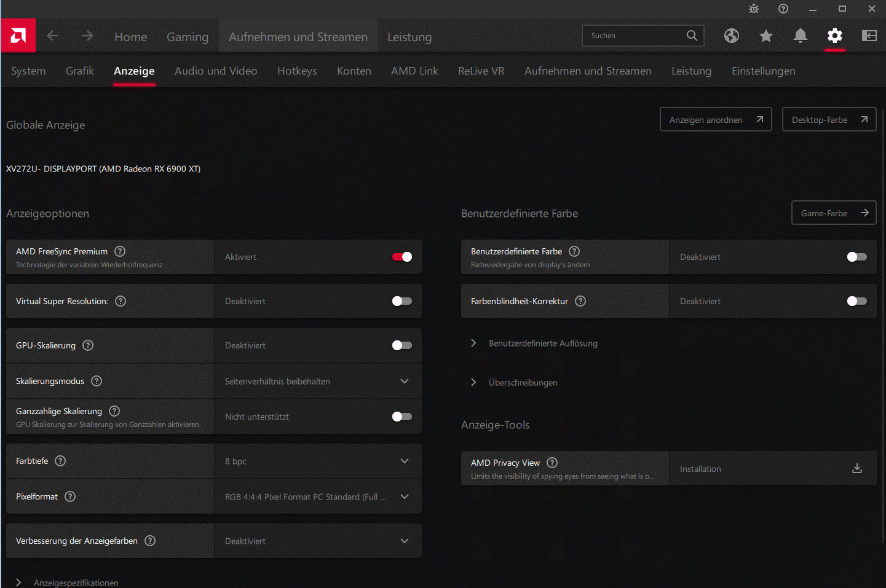Go back with the left arrow
The image size is (886, 588).
click(52, 36)
